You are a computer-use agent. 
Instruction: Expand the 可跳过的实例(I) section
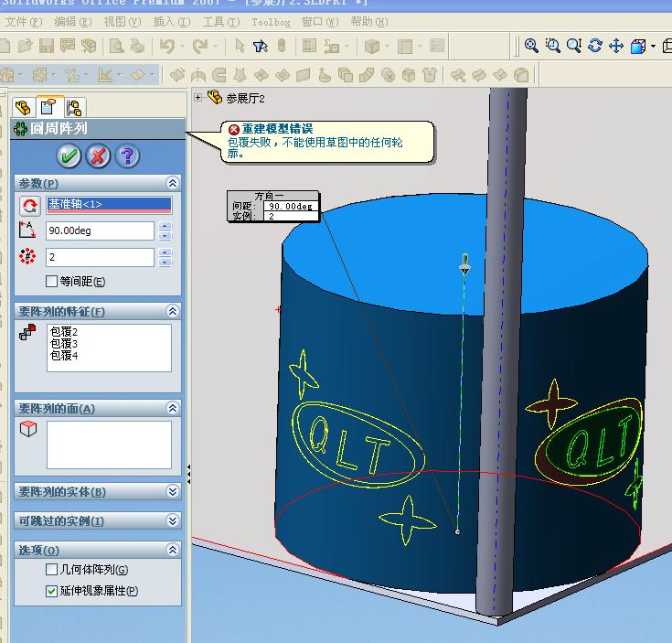[x=172, y=520]
